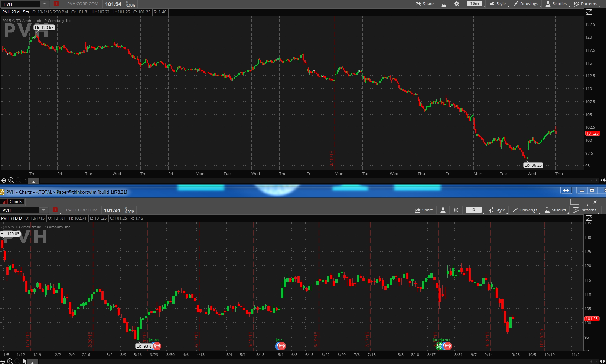
Task: Click the $1.76 earnings phone icon
Action: point(157,346)
